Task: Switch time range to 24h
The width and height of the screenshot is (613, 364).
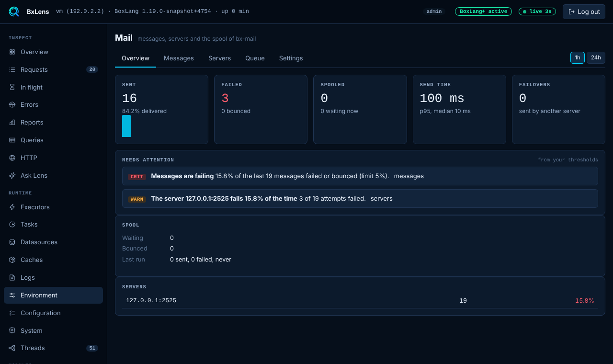Action: 596,57
